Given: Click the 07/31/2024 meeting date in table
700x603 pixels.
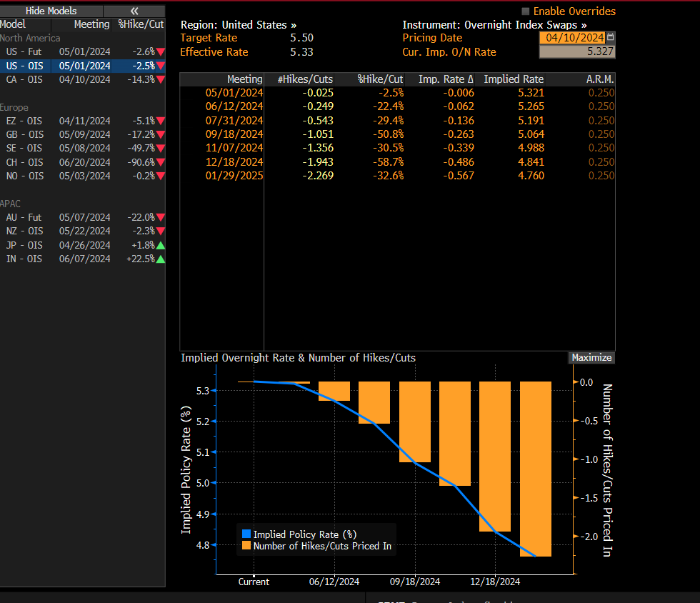Looking at the screenshot, I should [234, 121].
